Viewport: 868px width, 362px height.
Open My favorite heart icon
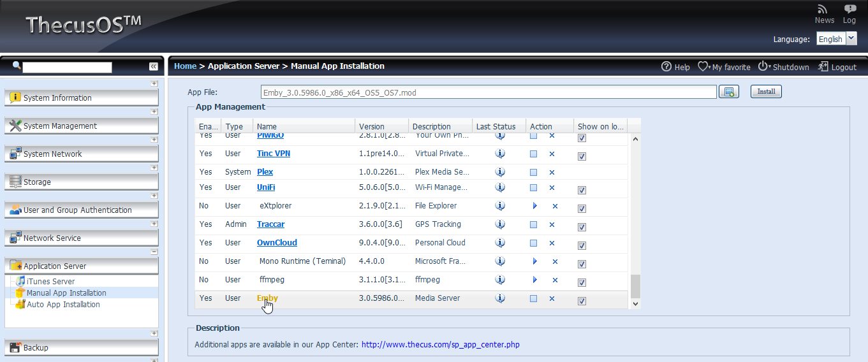[x=703, y=66]
